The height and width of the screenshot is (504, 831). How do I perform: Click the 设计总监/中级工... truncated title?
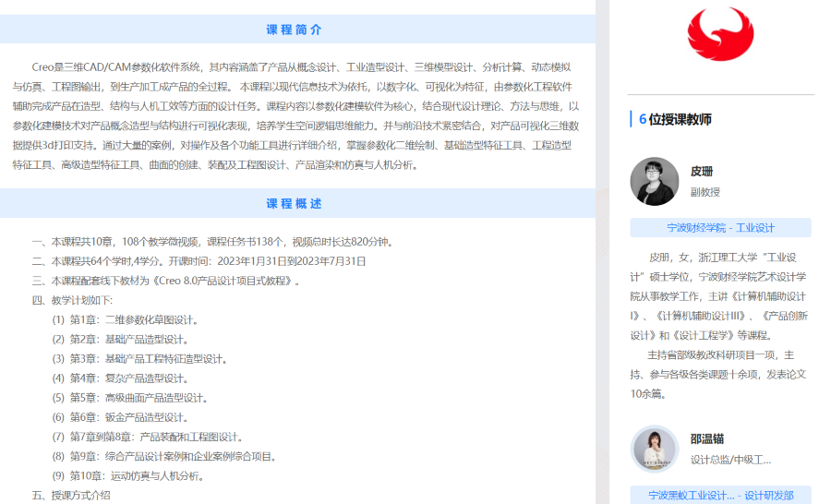730,460
